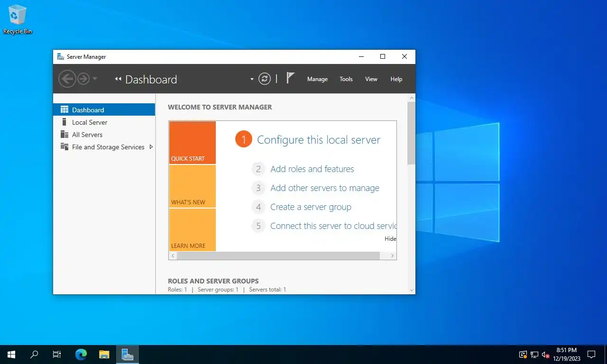Select Dashboard in the left pane
The height and width of the screenshot is (364, 607).
coord(104,109)
